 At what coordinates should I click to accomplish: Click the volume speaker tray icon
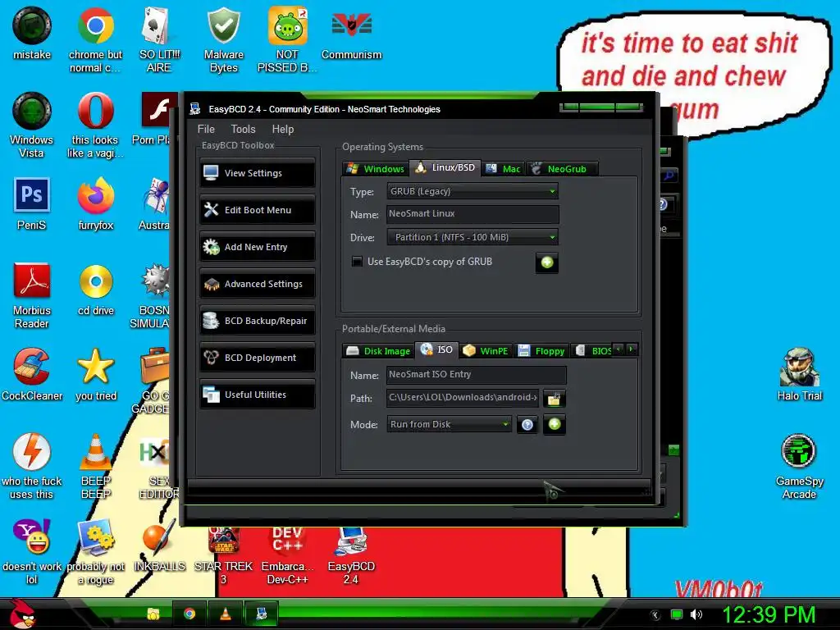tap(696, 614)
